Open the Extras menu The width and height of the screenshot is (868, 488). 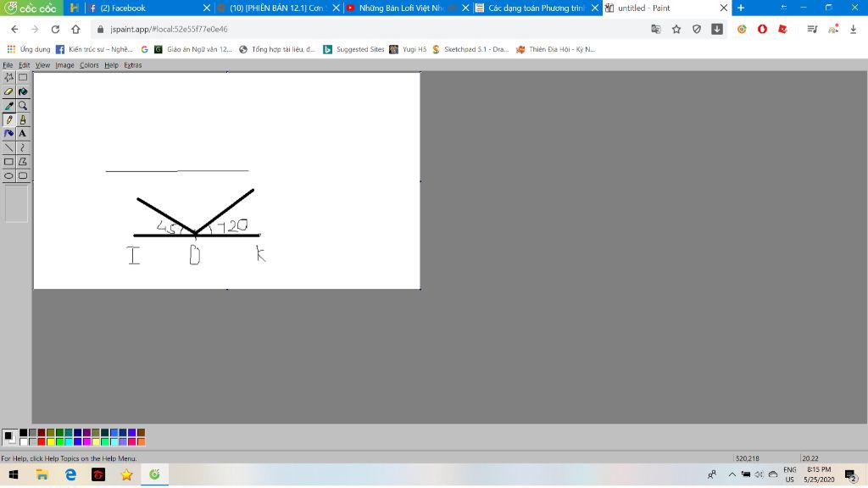pyautogui.click(x=133, y=65)
